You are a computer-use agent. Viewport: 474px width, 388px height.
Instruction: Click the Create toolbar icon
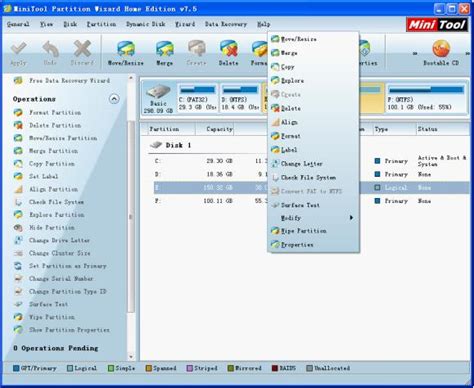pyautogui.click(x=196, y=53)
